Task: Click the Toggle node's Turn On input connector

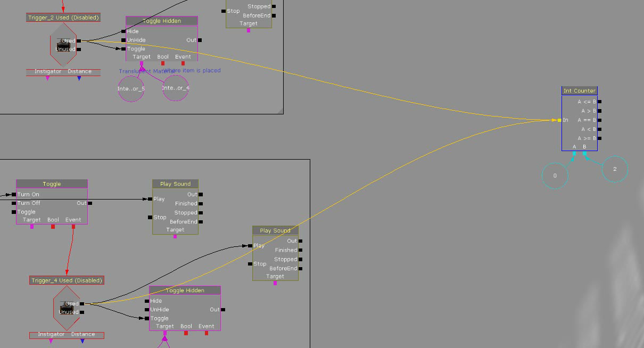Action: point(14,194)
